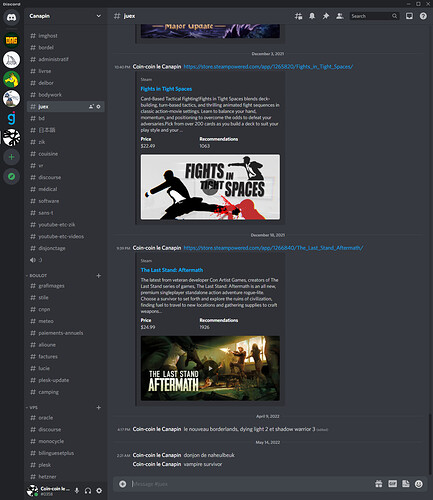
Task: Open youtube-etc-videos channel
Action: point(65,236)
